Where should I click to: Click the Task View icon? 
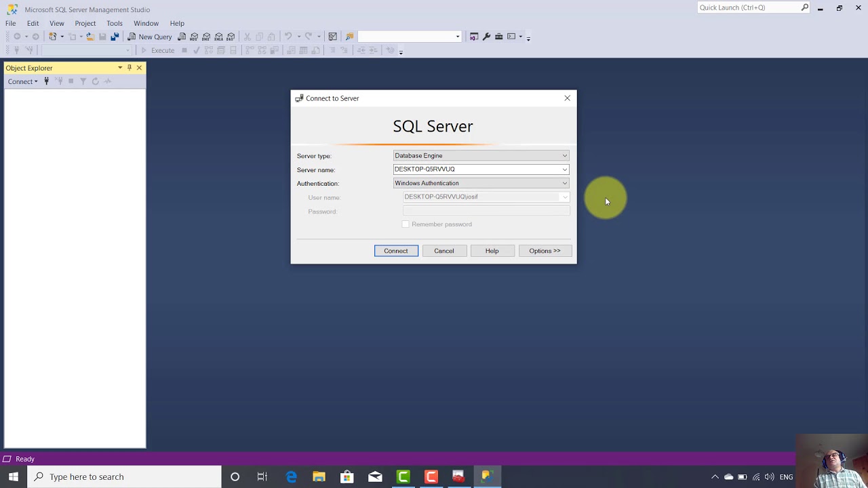pyautogui.click(x=262, y=476)
